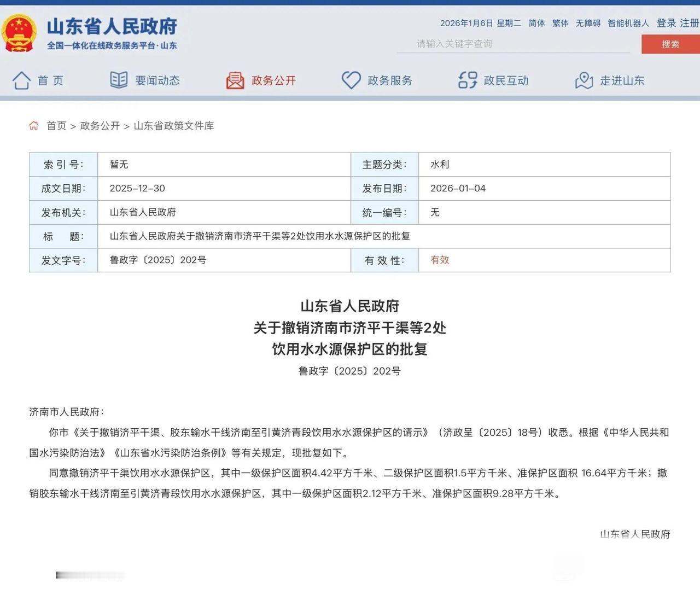
Task: Click the date text 2026年1月6日 星期二
Action: tap(481, 23)
